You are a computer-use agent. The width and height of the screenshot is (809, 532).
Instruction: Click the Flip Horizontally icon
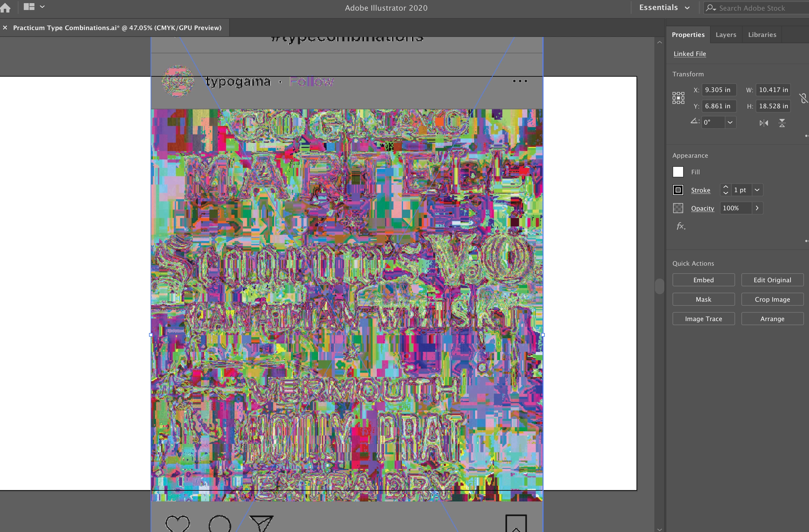(x=764, y=123)
